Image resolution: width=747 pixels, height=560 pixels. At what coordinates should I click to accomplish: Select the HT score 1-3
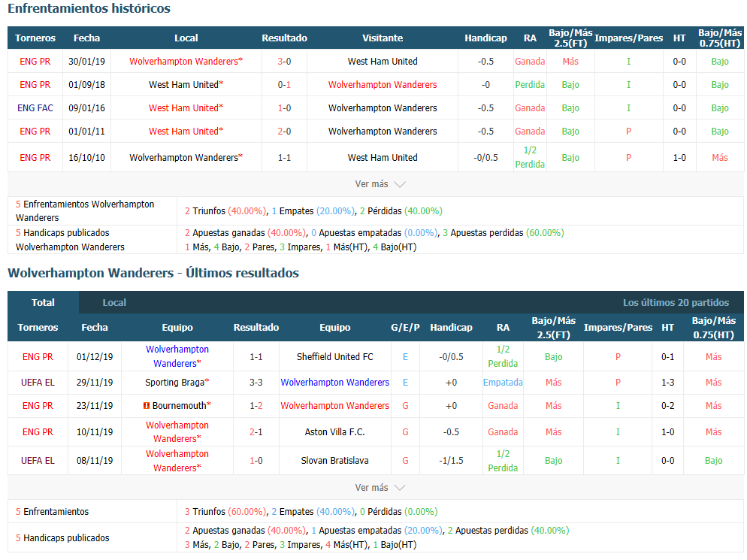667,383
